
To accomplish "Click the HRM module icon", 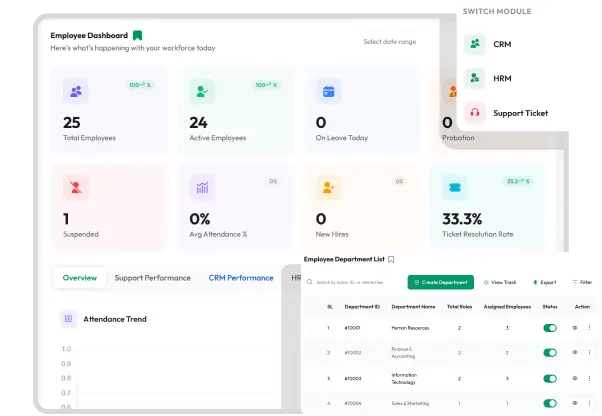I will click(x=475, y=78).
